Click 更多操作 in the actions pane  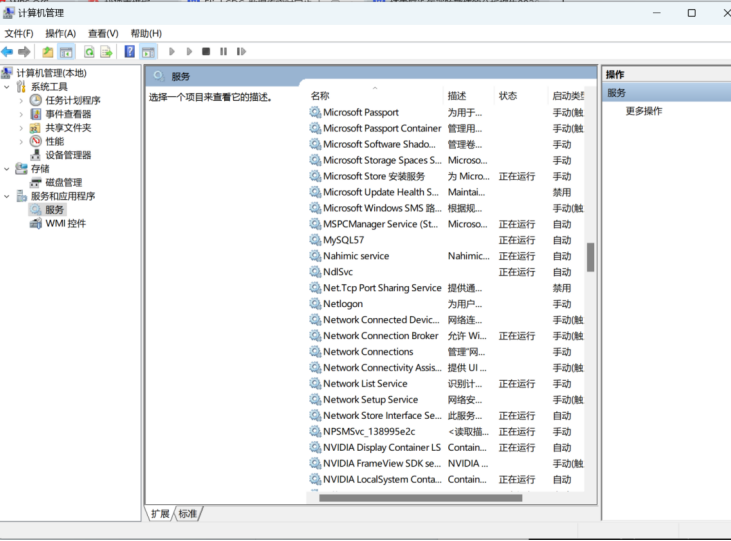643,111
